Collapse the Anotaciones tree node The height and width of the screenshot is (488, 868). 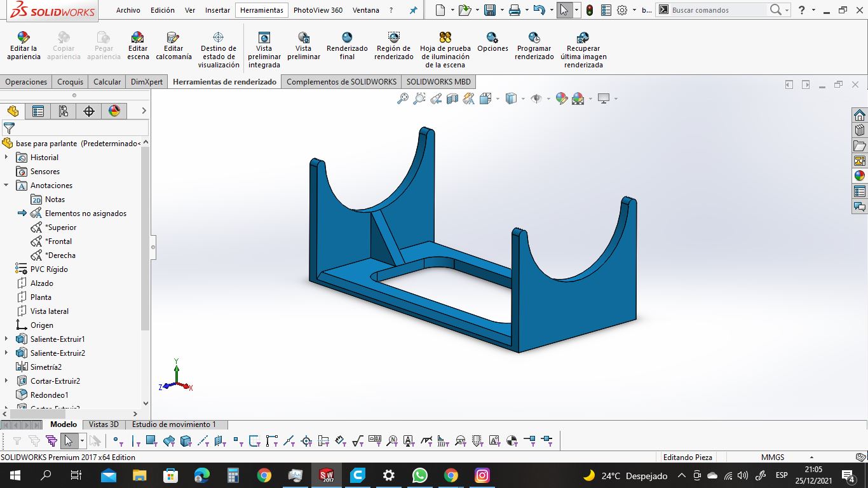(x=6, y=185)
